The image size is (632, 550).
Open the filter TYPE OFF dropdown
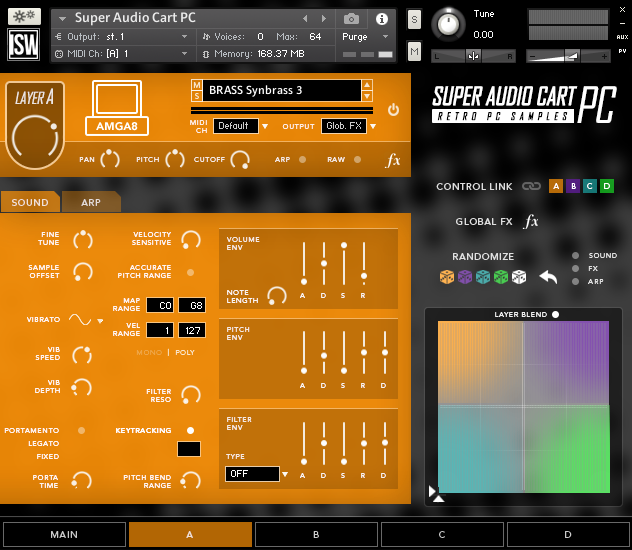pos(256,474)
